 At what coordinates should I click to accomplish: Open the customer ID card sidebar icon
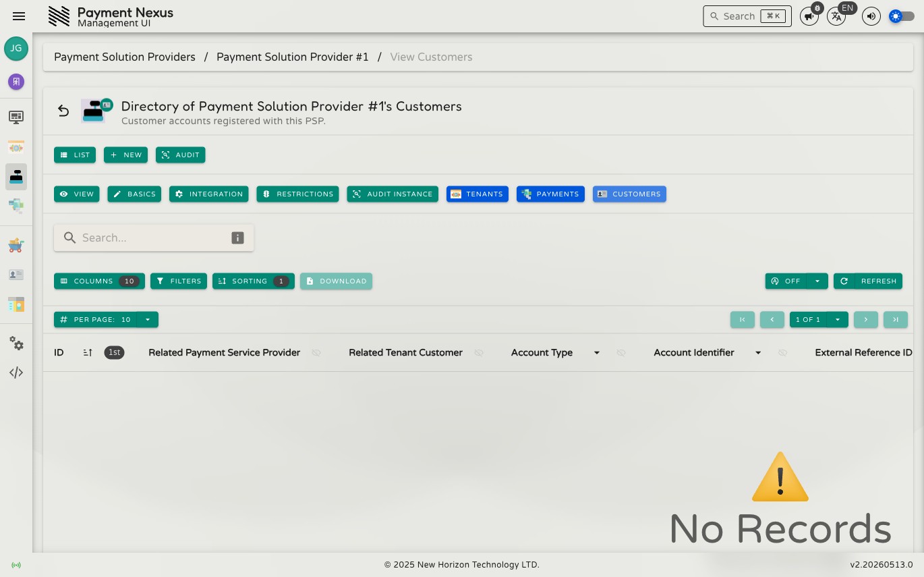16,275
